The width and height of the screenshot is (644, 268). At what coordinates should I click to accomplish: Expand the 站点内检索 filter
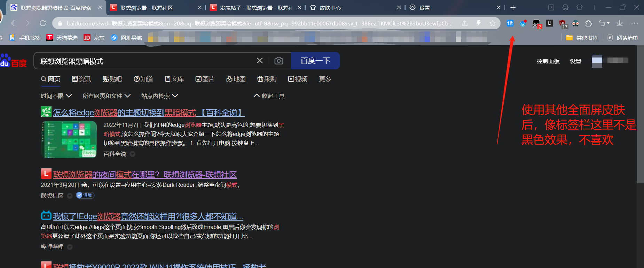pos(160,96)
